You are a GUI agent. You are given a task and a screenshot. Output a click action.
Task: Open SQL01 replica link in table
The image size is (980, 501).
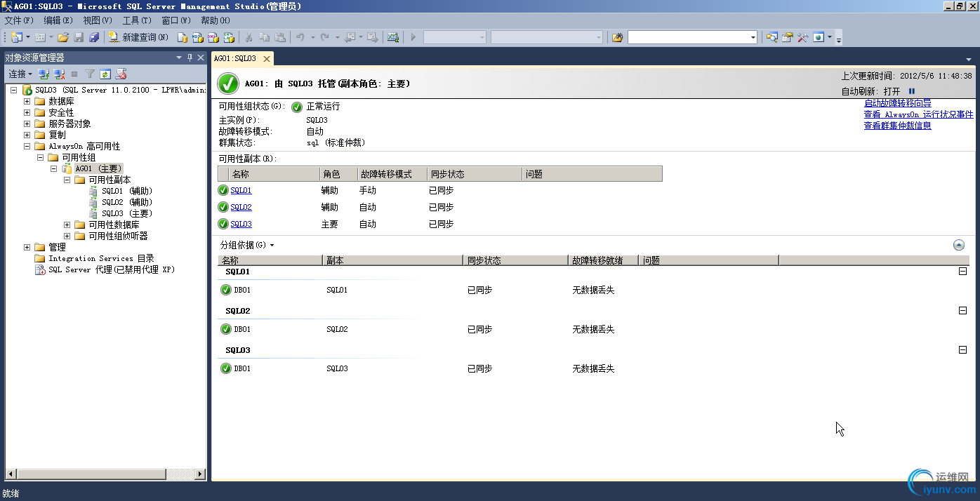[x=241, y=190]
